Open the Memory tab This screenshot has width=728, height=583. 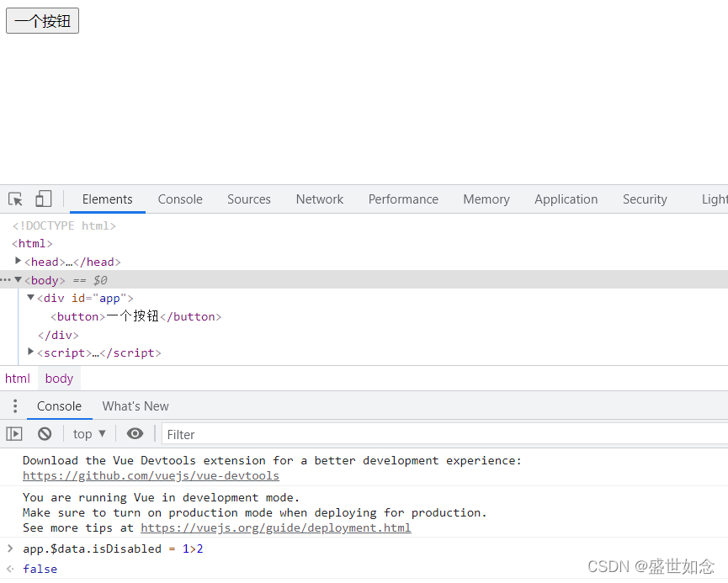click(x=486, y=199)
